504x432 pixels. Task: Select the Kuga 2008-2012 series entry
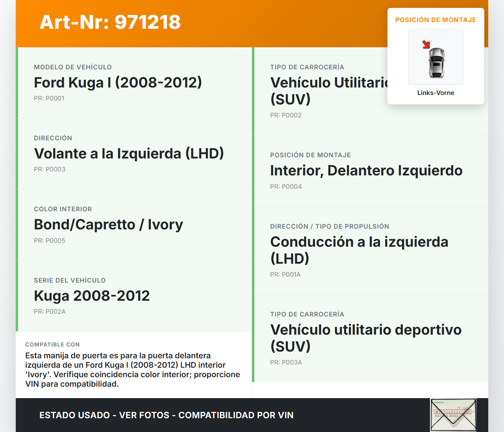[x=92, y=296]
